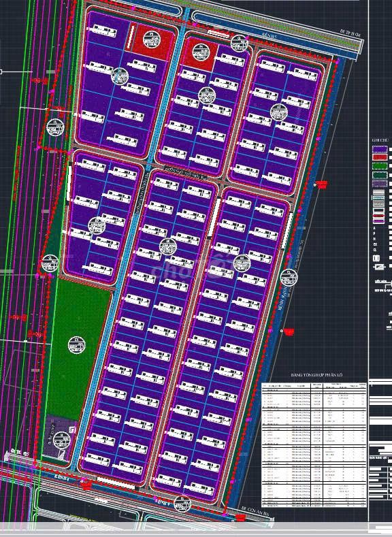Choose the dark green legend swatch
The width and height of the screenshot is (392, 537).
(x=380, y=175)
